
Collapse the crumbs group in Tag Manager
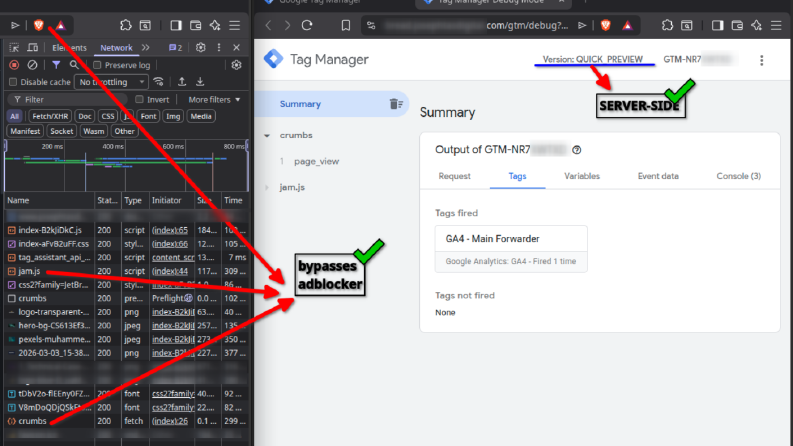tap(267, 136)
